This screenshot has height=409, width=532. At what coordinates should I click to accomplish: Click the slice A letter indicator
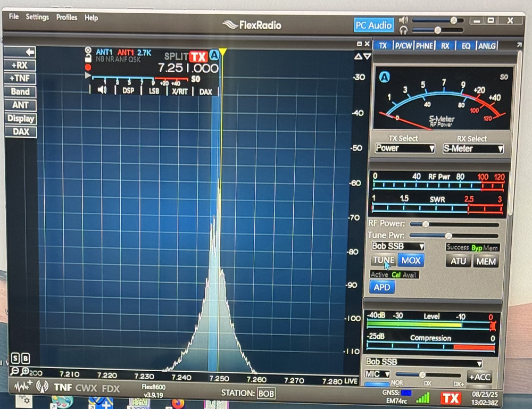pos(214,55)
